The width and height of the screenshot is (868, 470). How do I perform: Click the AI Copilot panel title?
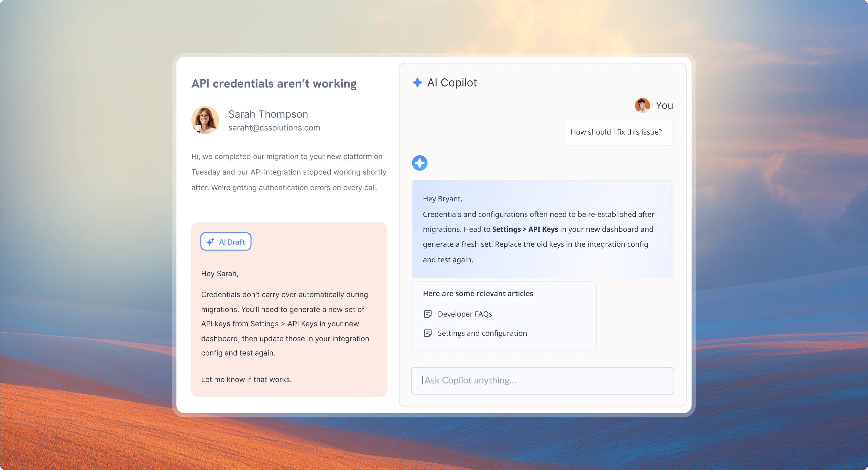452,83
